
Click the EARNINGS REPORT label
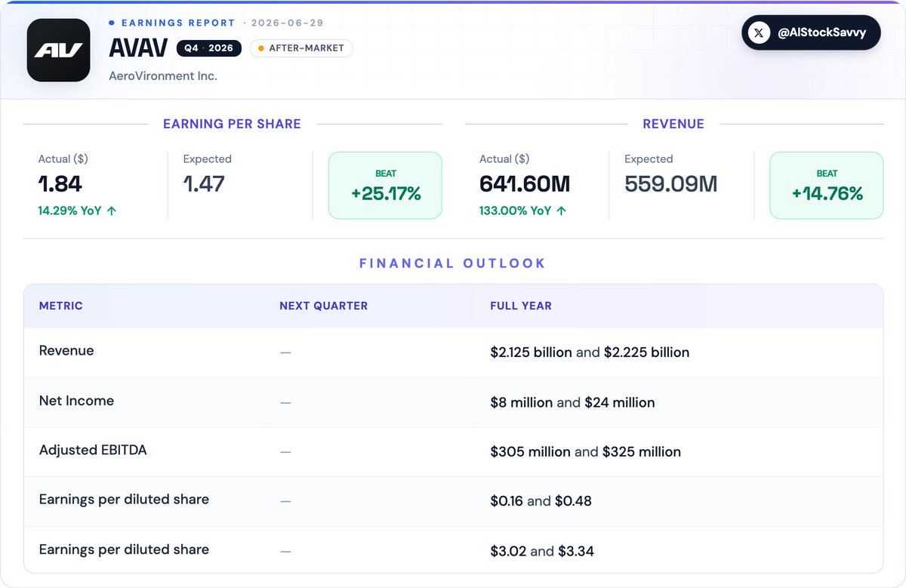click(178, 23)
